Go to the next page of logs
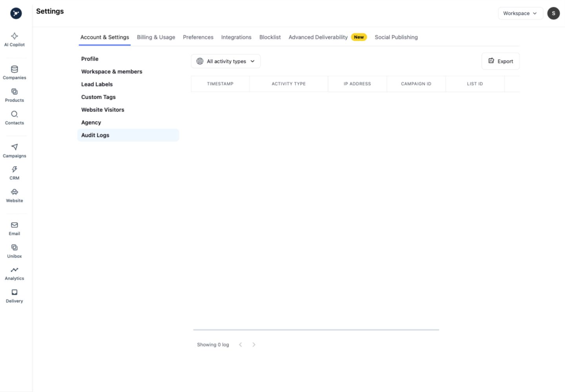The width and height of the screenshot is (565, 392). coord(254,345)
